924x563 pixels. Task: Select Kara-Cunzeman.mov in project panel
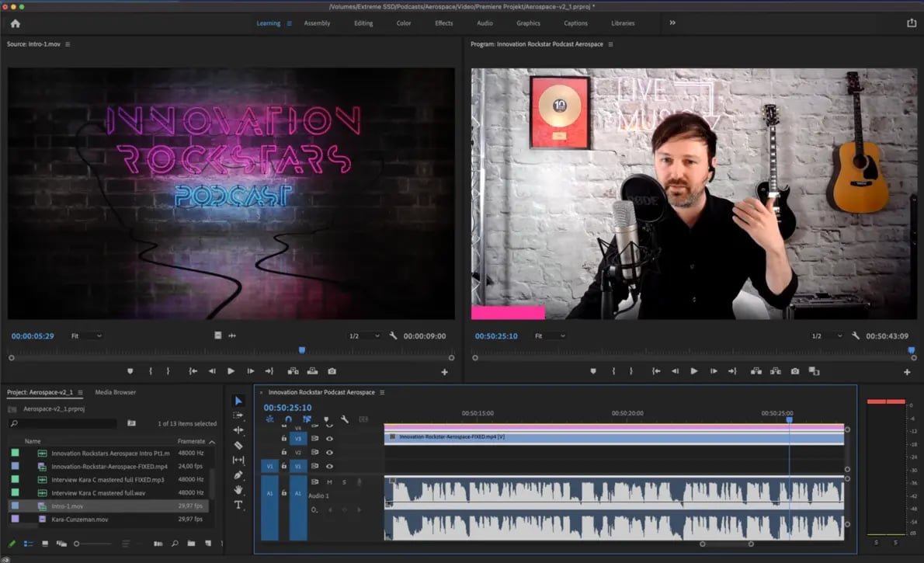click(79, 519)
